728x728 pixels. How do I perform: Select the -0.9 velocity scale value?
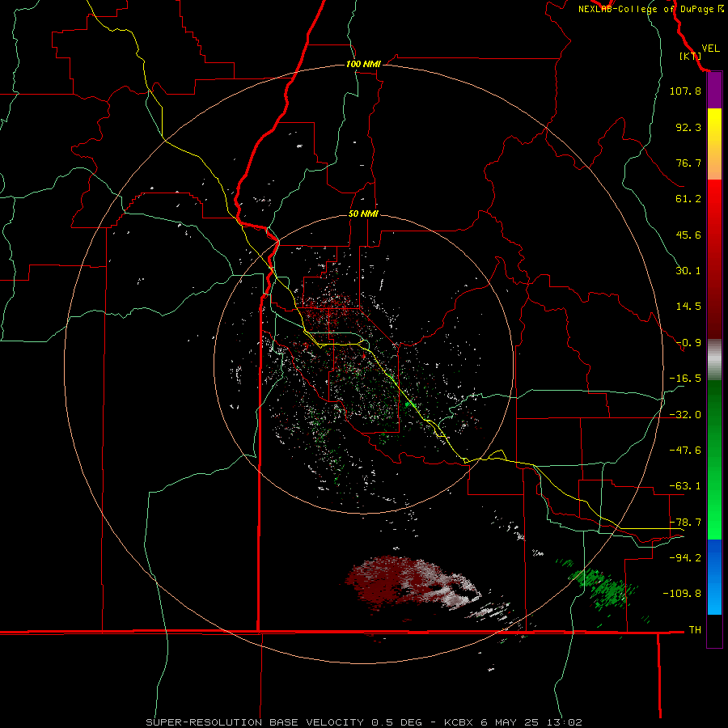pos(688,343)
